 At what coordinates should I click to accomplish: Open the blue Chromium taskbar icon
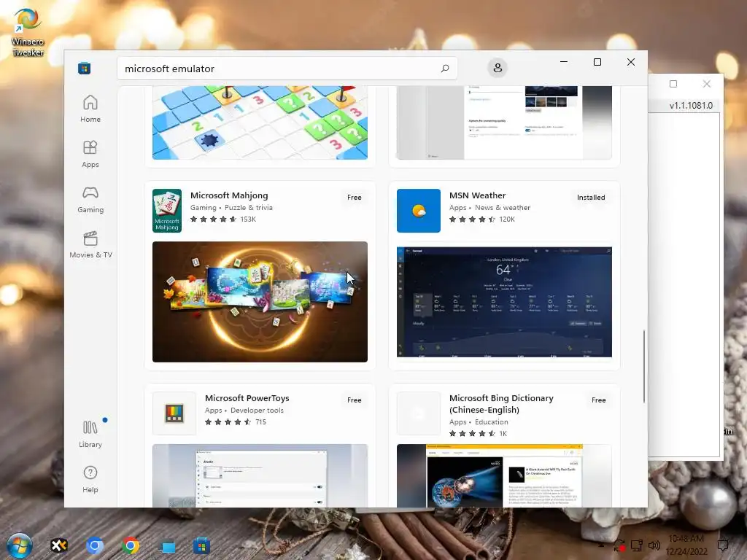click(x=94, y=545)
